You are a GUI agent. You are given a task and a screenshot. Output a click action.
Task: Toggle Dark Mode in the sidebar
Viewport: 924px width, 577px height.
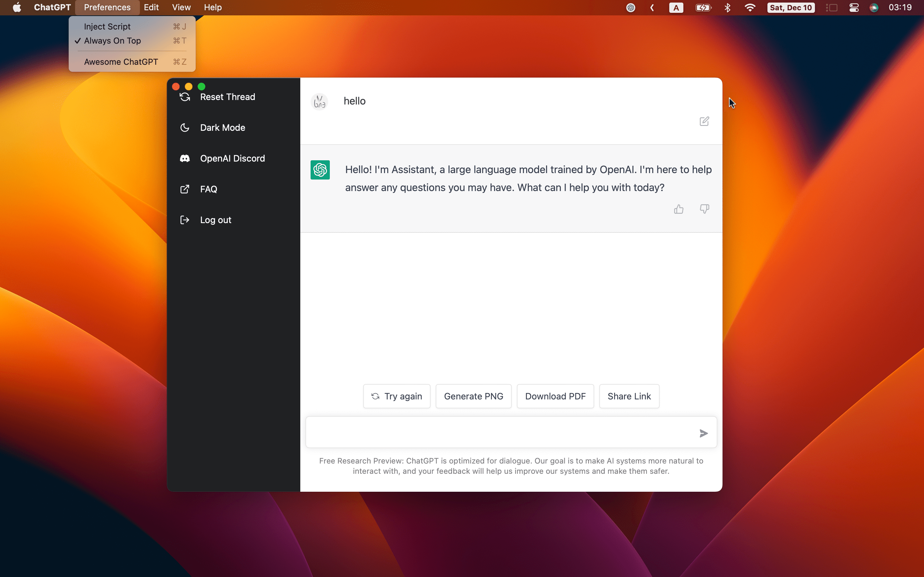[x=222, y=128]
